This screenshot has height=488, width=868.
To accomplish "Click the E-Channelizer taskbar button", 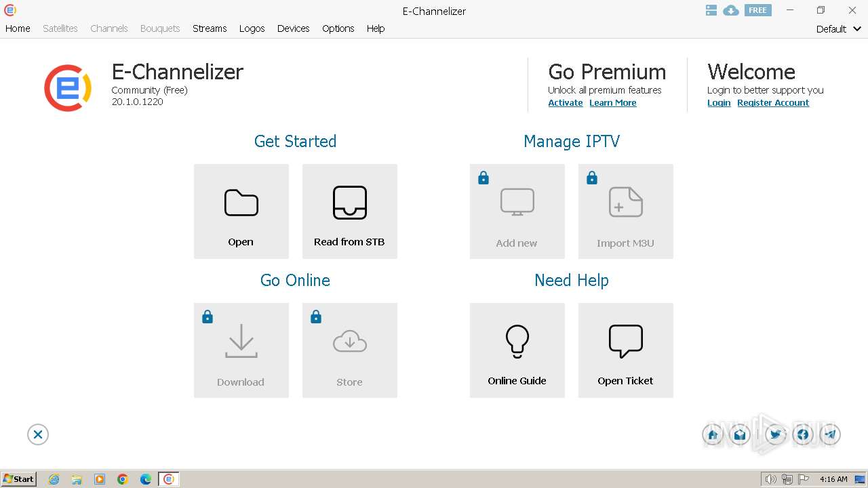I will pos(169,479).
